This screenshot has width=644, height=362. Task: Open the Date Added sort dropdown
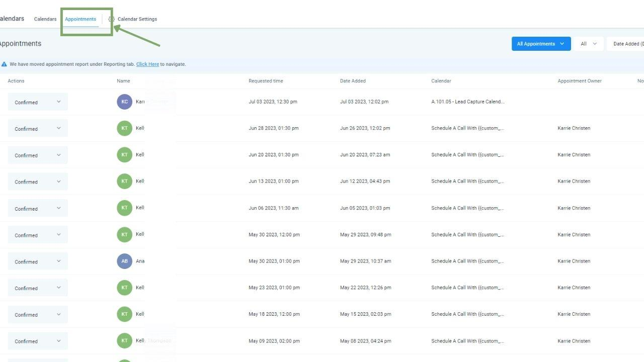(625, 44)
